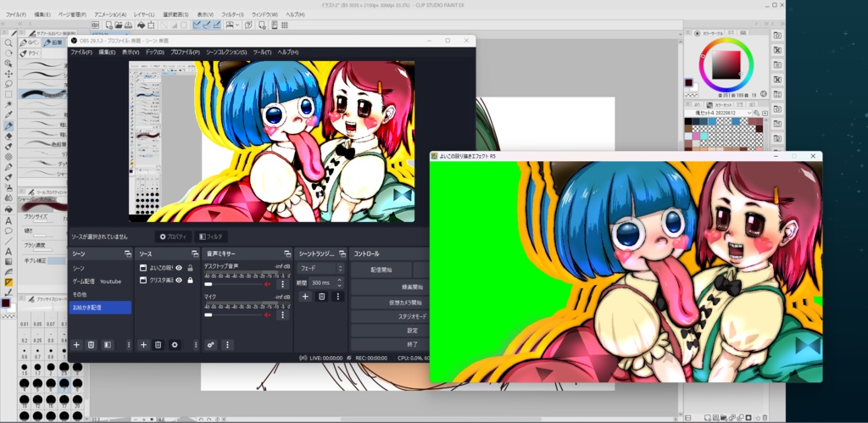Open Desktop Audio three-dot options in OBS mixer
The height and width of the screenshot is (423, 868).
pyautogui.click(x=282, y=284)
